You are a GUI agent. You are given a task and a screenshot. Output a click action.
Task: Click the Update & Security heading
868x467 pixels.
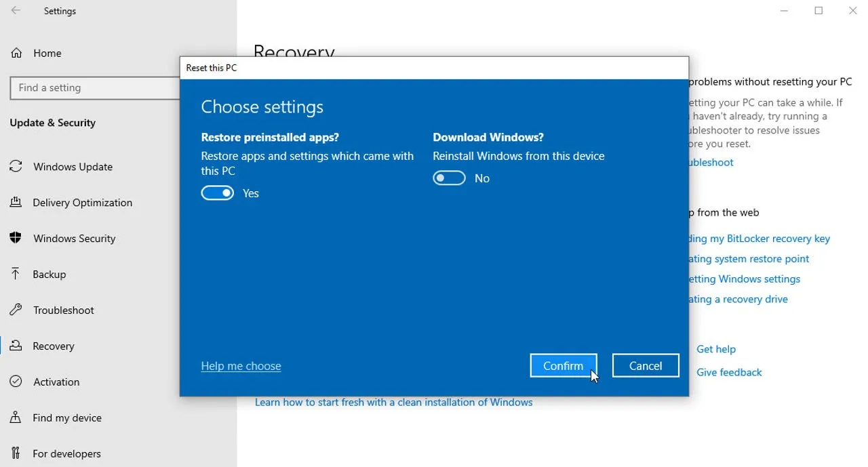(53, 123)
